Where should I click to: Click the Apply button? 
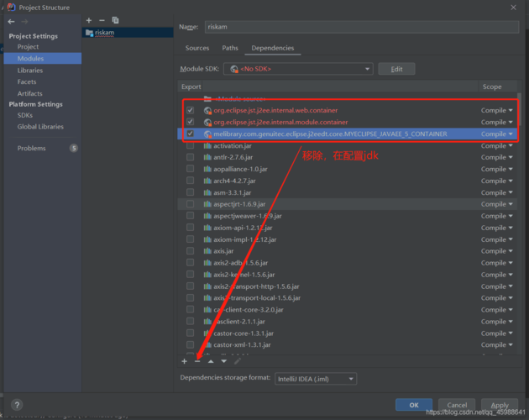500,405
